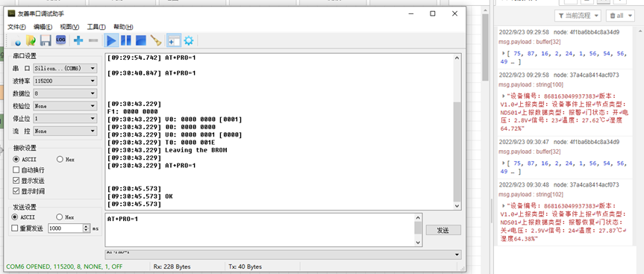Clear the log with the broom icon
The height and width of the screenshot is (274, 644).
tap(156, 40)
